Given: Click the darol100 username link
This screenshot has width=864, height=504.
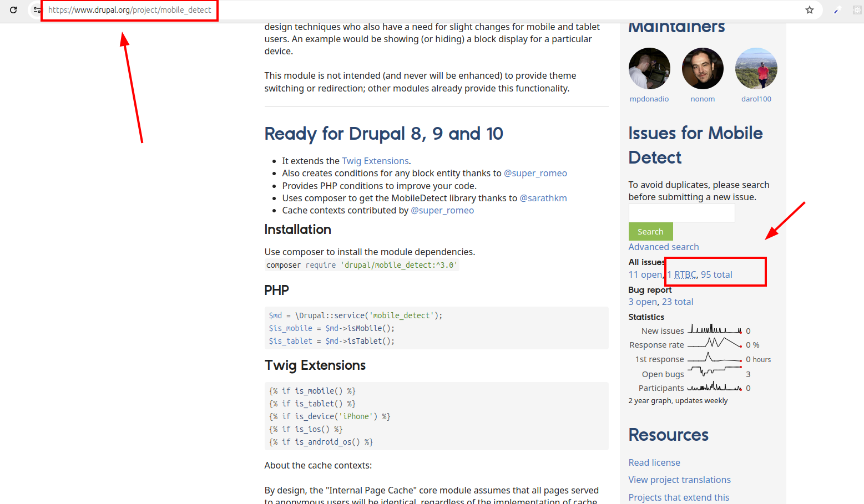Looking at the screenshot, I should [756, 99].
